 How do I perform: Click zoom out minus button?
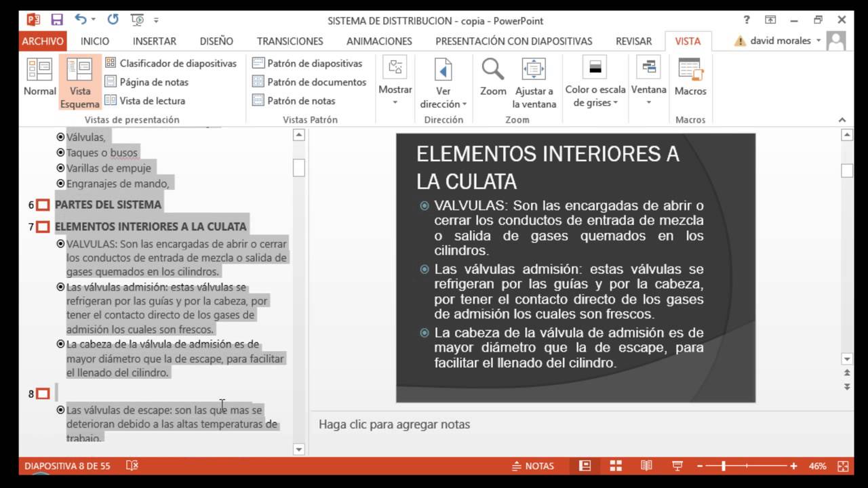700,466
